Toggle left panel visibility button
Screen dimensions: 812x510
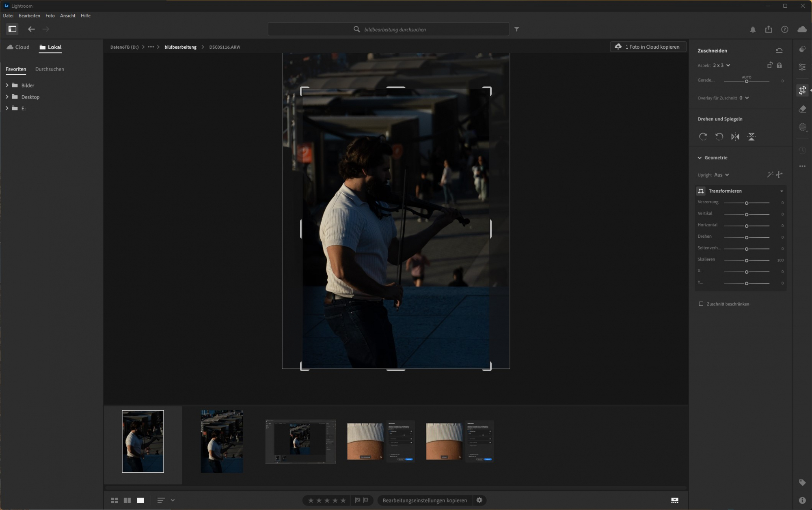tap(12, 29)
